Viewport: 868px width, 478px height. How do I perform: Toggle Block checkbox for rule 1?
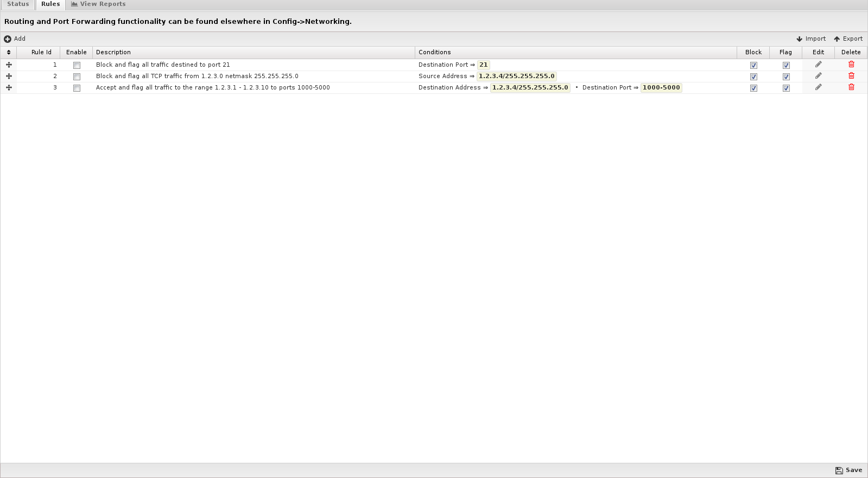753,65
